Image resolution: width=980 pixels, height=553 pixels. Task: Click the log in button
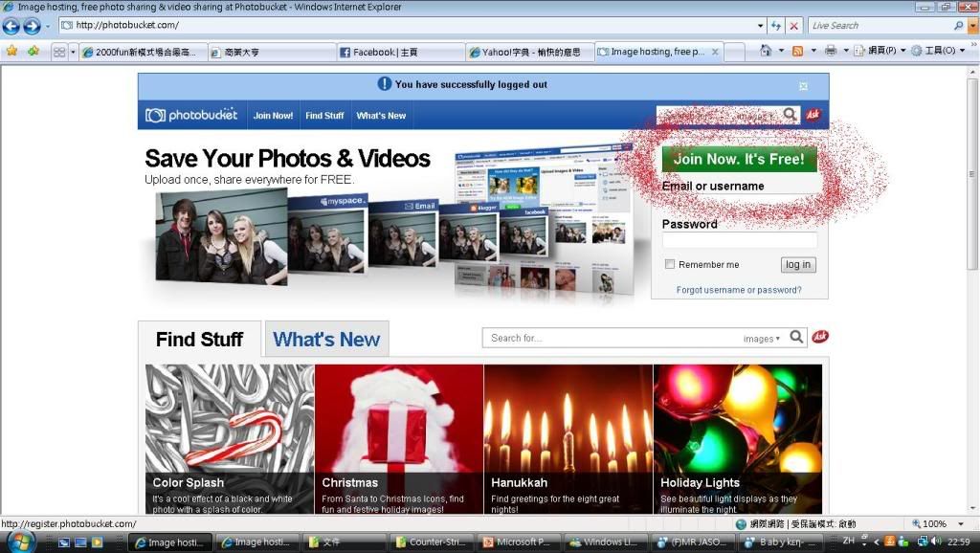coord(798,264)
